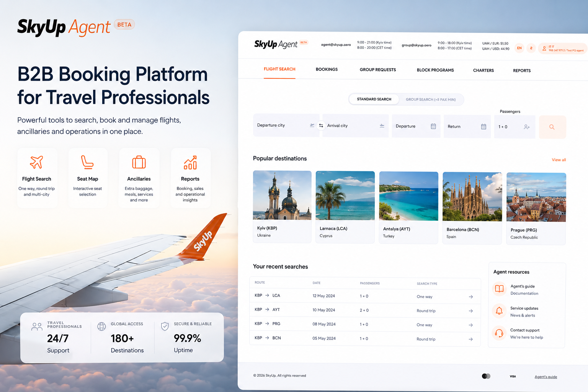Image resolution: width=588 pixels, height=392 pixels.
Task: Open Contact support resource link
Action: [x=526, y=334]
